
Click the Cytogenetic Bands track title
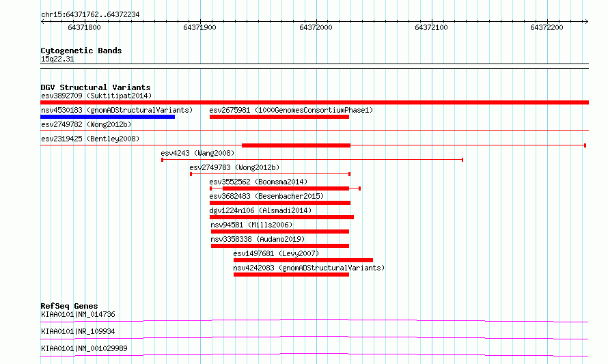pyautogui.click(x=81, y=51)
